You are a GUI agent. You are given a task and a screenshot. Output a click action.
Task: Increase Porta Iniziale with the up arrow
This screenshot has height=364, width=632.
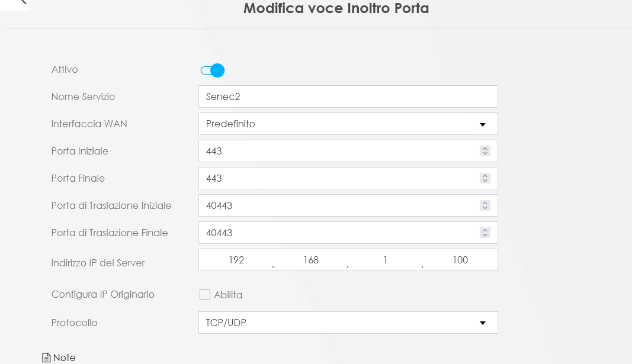(485, 149)
